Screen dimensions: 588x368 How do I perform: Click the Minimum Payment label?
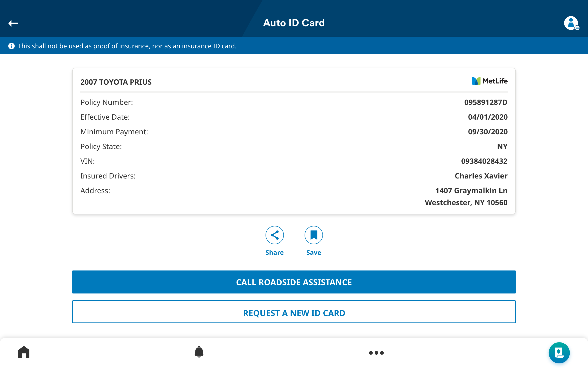point(114,132)
